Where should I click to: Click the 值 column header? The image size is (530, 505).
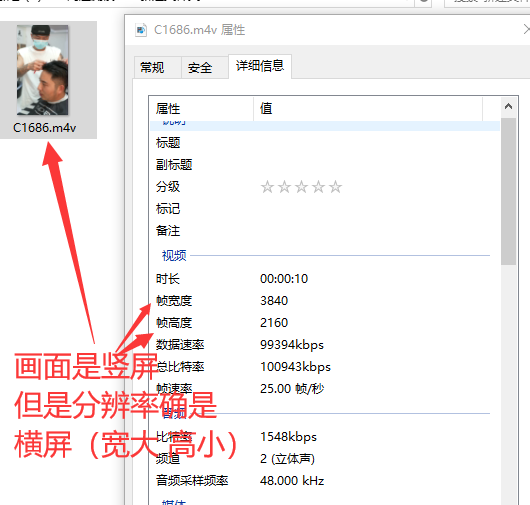point(368,109)
